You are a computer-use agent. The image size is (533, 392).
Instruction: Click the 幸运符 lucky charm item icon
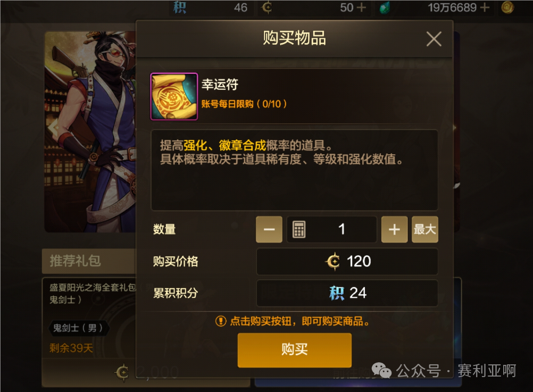174,97
